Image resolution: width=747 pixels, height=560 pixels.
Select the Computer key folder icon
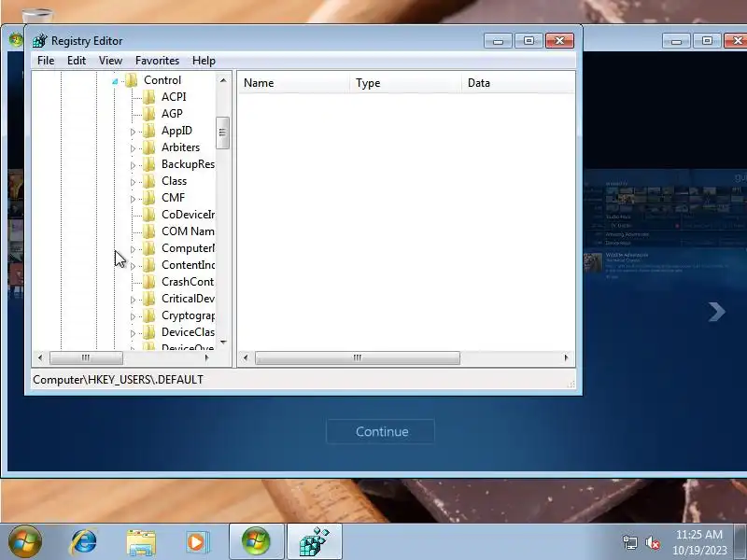click(x=149, y=248)
